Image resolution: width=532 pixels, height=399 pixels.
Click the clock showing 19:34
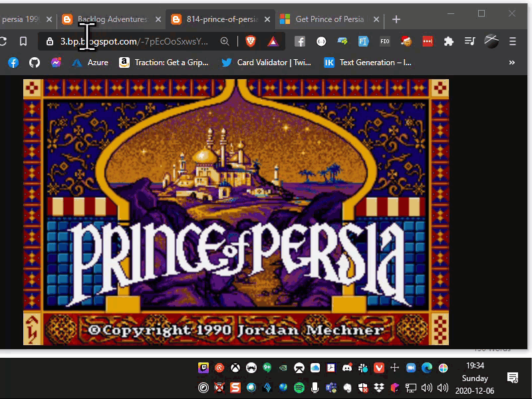click(475, 366)
